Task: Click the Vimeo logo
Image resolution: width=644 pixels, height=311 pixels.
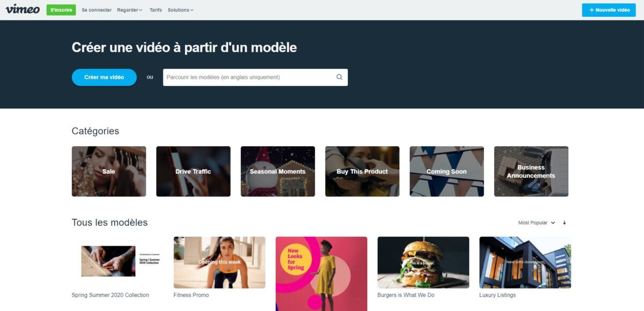Action: (x=23, y=9)
